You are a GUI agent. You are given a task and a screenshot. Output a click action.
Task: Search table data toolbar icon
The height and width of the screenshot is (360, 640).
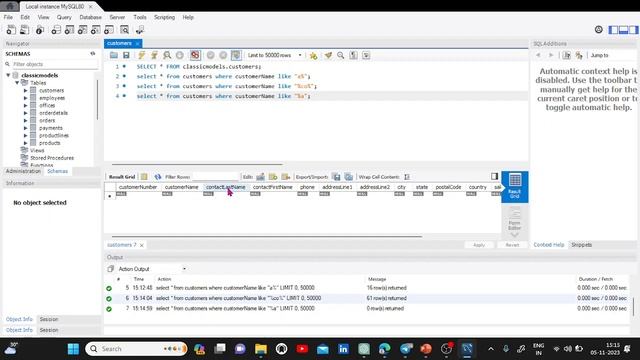(x=124, y=30)
